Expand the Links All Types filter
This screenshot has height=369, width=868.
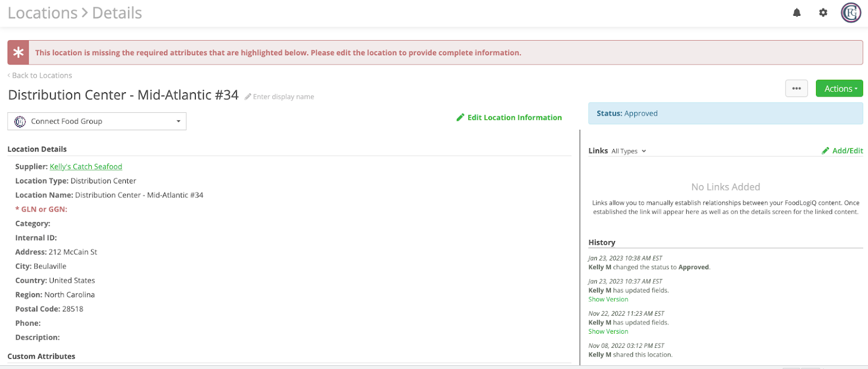pyautogui.click(x=629, y=151)
